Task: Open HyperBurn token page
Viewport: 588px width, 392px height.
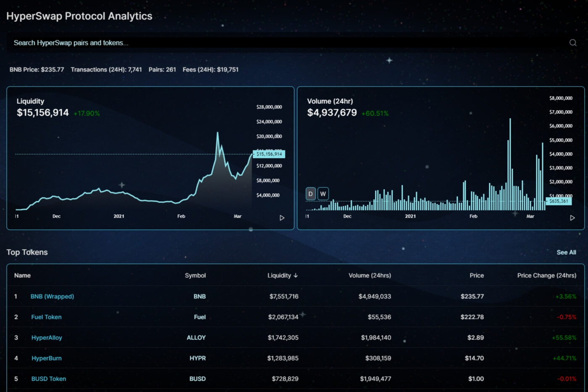Action: [x=47, y=358]
